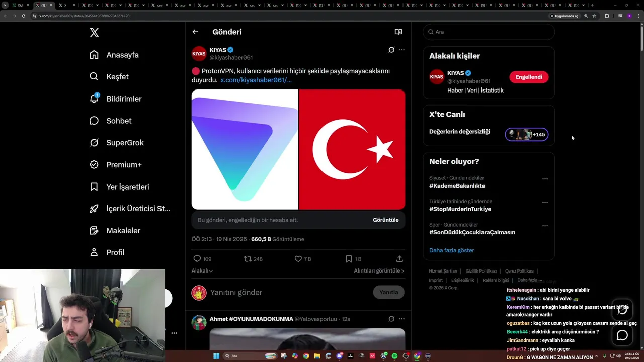Click Ahmet #OYUNUMADOKUNMA username
Screen dimensions: 644x362
251,319
